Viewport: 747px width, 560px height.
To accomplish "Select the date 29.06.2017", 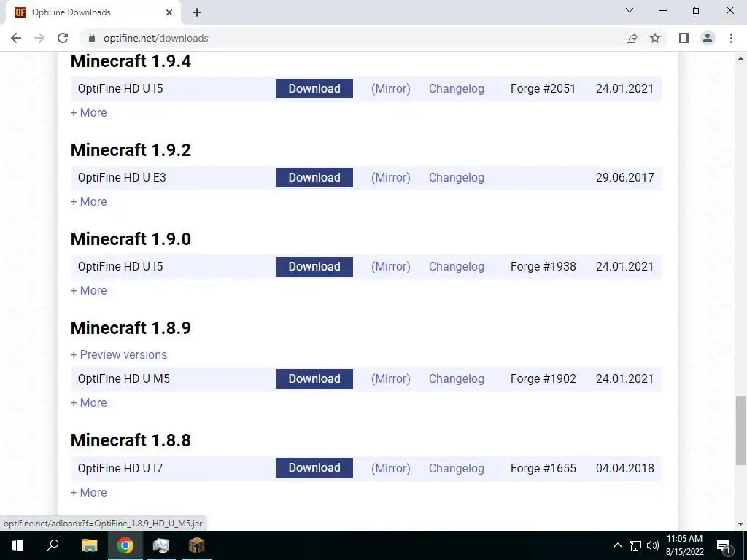I will point(625,178).
